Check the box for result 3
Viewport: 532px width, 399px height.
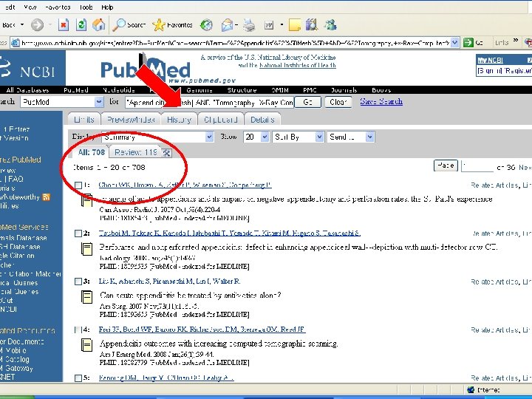(78, 282)
